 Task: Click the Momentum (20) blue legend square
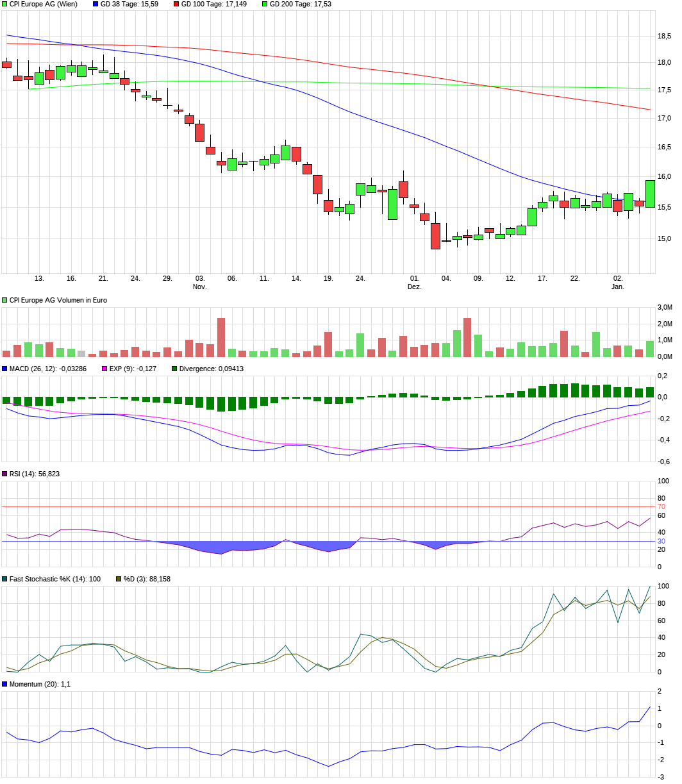4,683
